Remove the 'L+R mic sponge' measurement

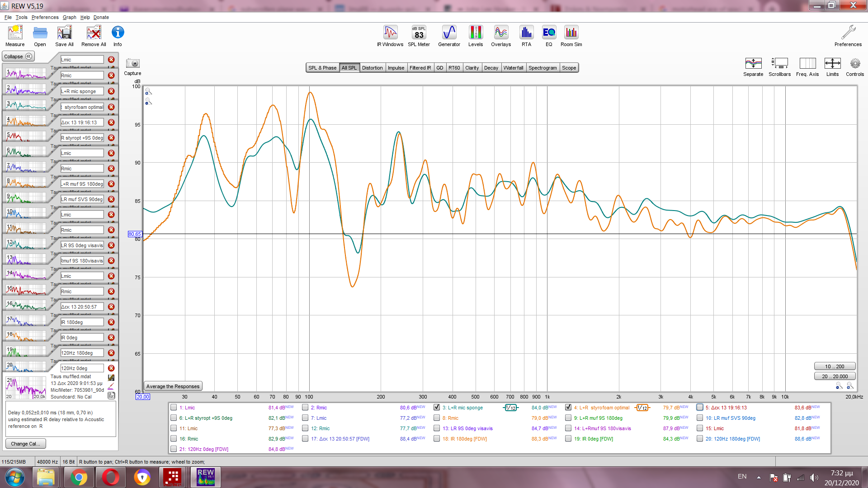coord(111,91)
